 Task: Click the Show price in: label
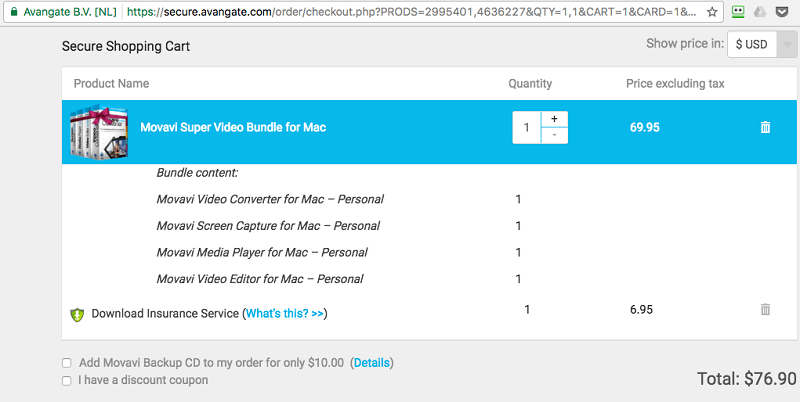(x=685, y=44)
